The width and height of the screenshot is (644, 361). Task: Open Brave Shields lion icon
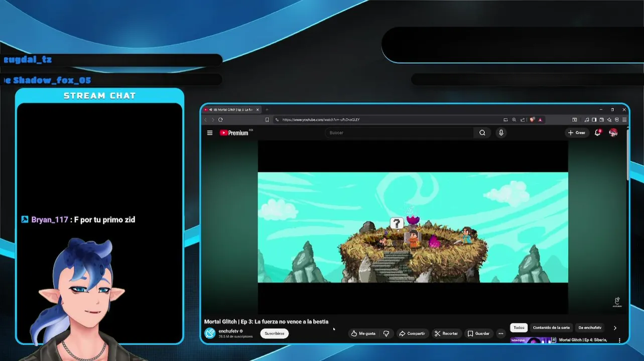[532, 120]
